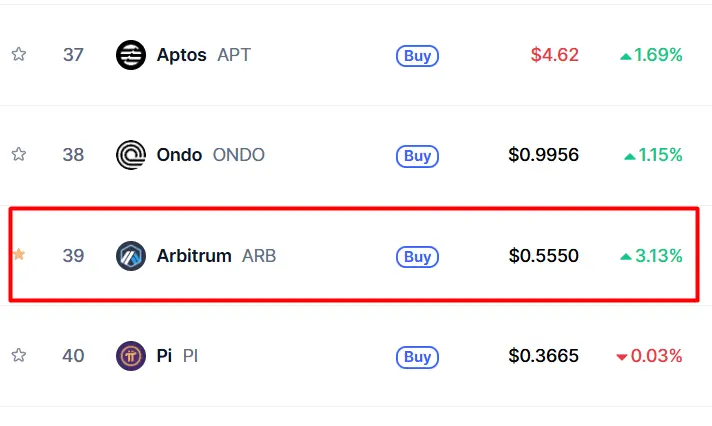The height and width of the screenshot is (426, 712).
Task: Toggle the Pi watchlist star
Action: [19, 355]
